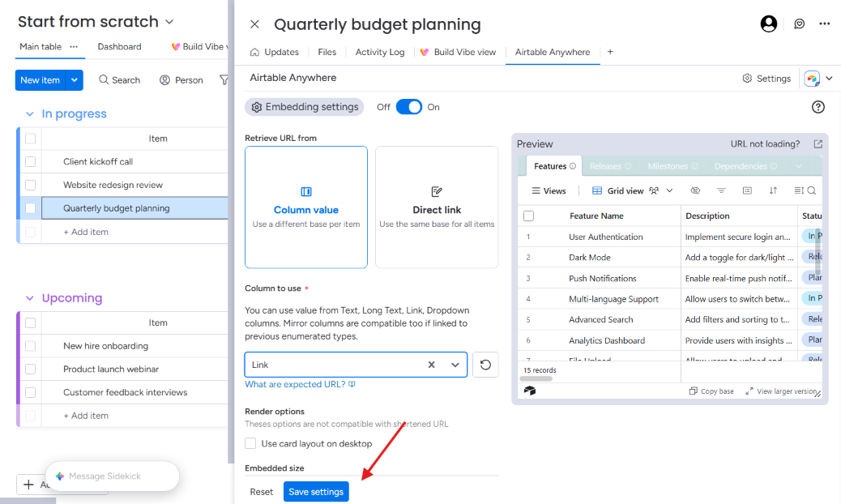The image size is (841, 504).
Task: Click the search magnifier in Airtable preview
Action: click(812, 190)
